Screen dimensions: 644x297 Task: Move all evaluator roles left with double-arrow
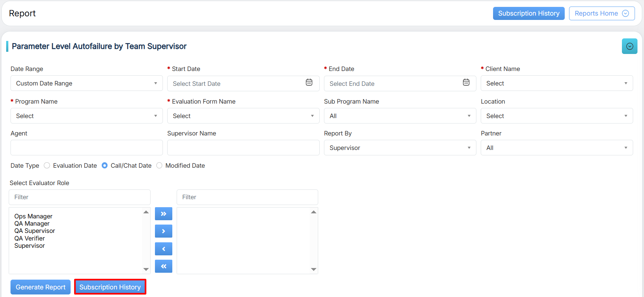pyautogui.click(x=163, y=266)
